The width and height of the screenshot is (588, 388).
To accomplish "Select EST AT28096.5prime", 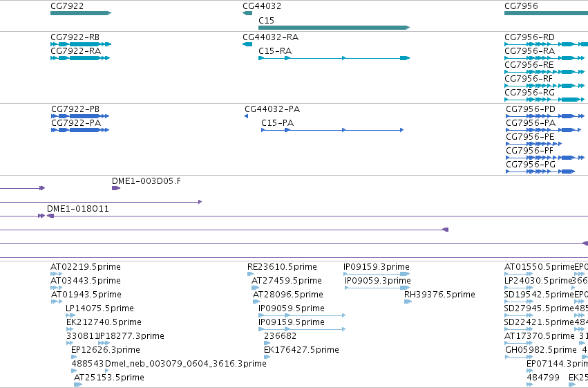I will [x=288, y=295].
